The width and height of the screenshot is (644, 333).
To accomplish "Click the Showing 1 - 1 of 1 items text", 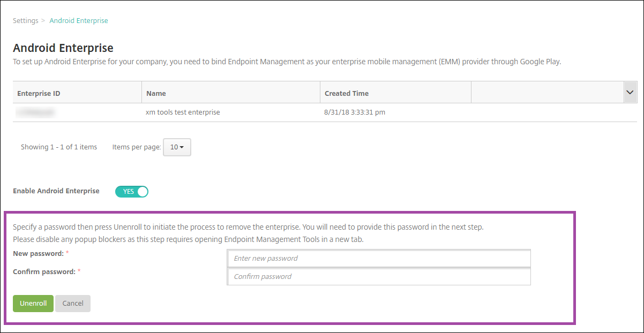I will point(59,147).
